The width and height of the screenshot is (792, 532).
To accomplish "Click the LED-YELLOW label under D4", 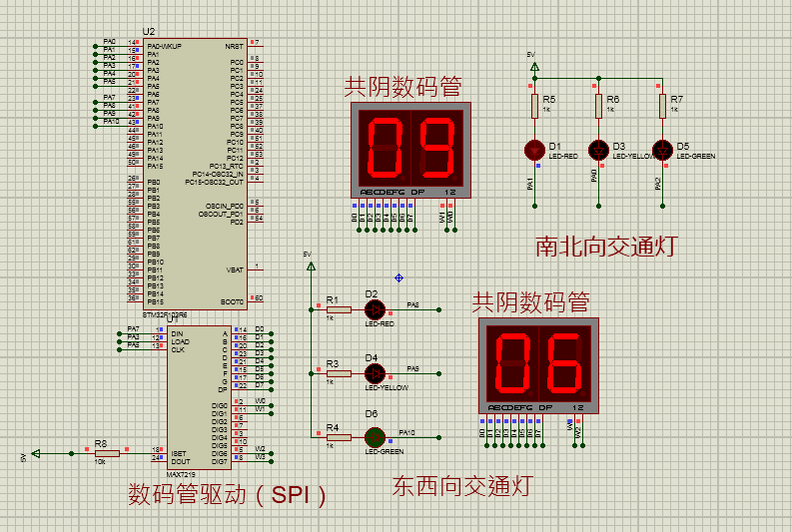I will click(x=387, y=387).
